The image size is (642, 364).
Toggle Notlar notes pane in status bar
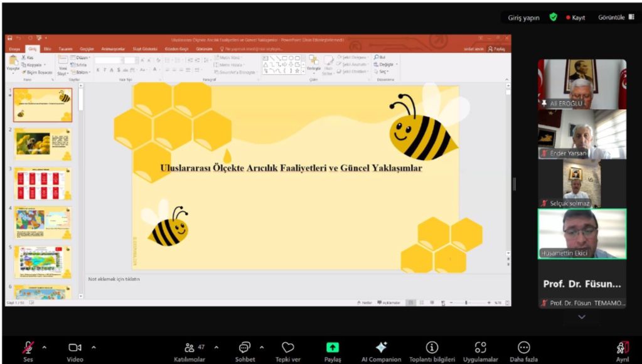(x=365, y=302)
